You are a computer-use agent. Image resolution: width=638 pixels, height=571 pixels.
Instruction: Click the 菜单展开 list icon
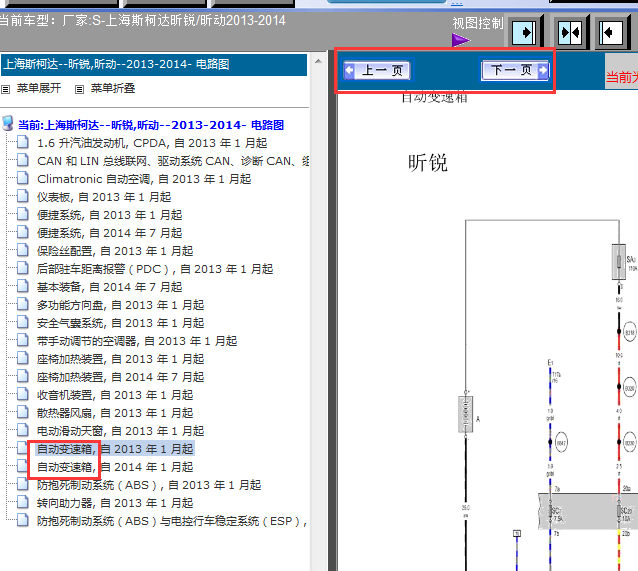[x=5, y=89]
